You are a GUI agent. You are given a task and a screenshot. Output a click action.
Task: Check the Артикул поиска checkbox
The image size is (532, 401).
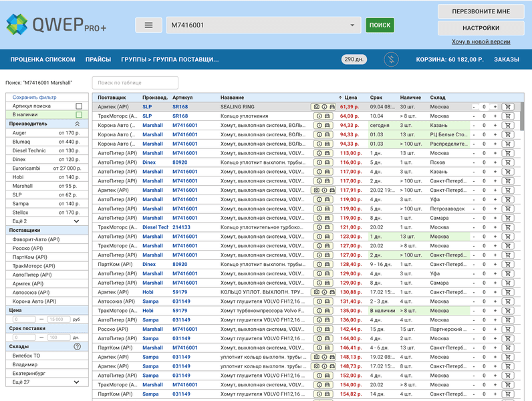(x=79, y=106)
